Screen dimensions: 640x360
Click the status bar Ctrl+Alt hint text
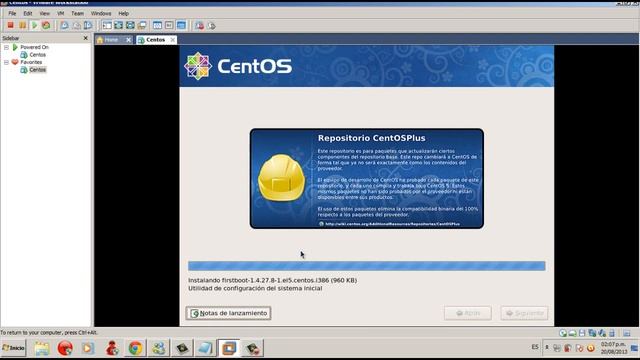coord(49,333)
